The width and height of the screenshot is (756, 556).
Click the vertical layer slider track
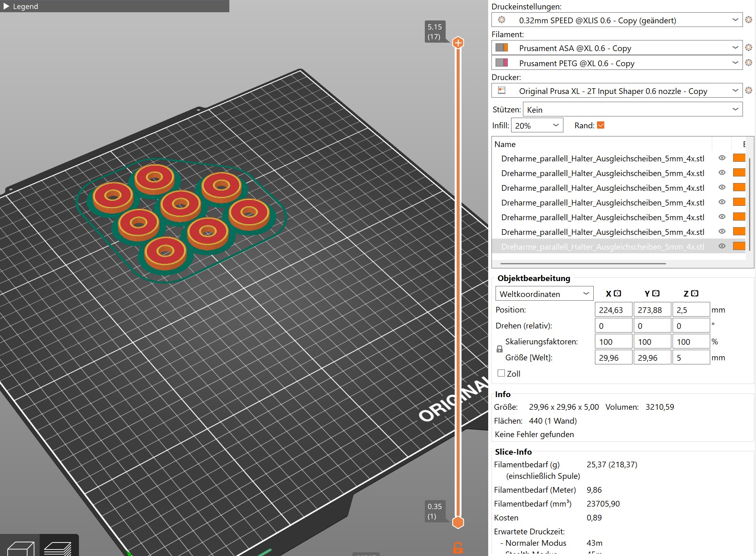458,282
